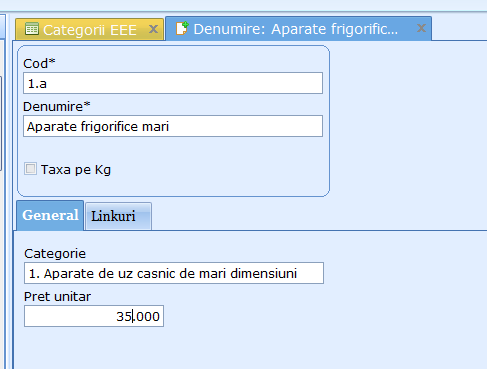Switch to the Categorii EEE tab
This screenshot has width=487, height=369.
click(x=90, y=29)
